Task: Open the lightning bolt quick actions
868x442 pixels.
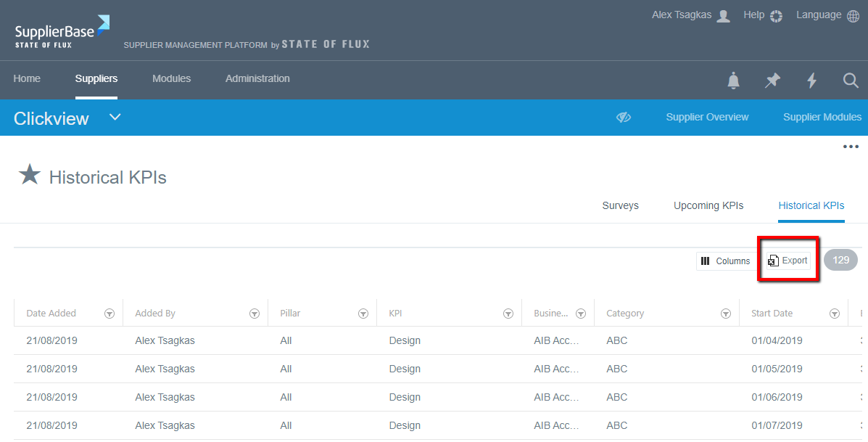Action: [x=812, y=81]
